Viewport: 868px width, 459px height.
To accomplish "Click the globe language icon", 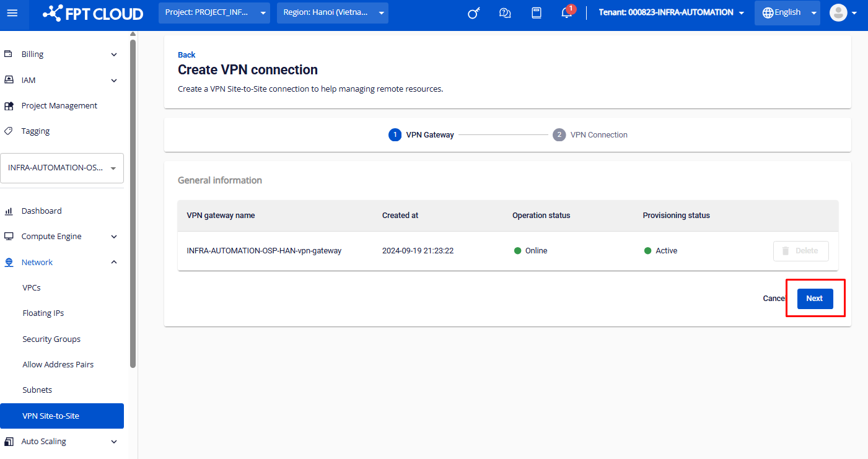I will [768, 12].
